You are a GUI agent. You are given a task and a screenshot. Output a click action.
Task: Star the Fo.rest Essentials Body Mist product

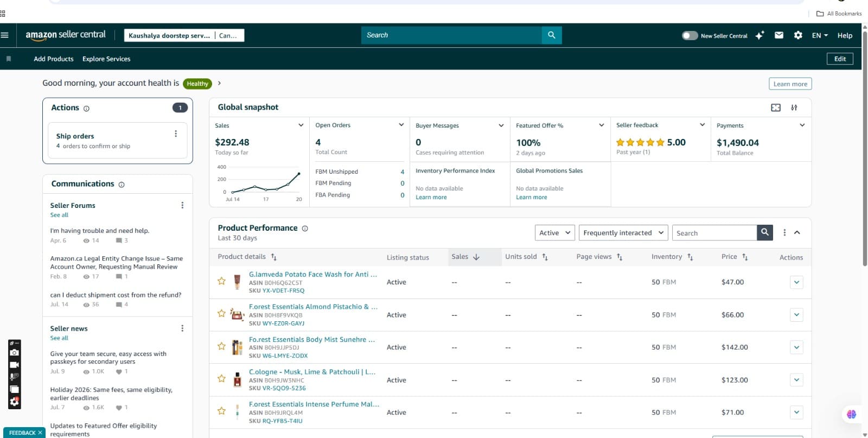click(221, 346)
